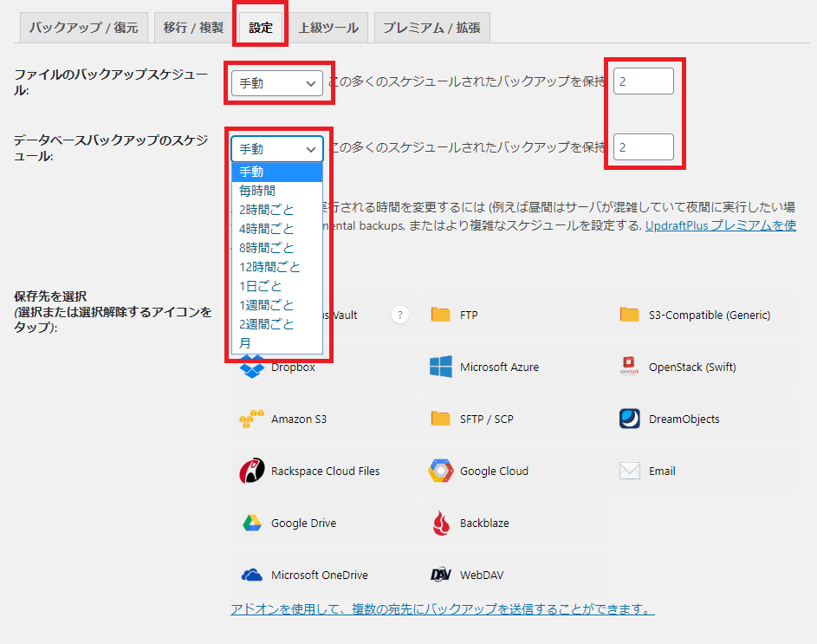The height and width of the screenshot is (644, 817).
Task: Select 12時間ごと in the schedule list
Action: click(x=277, y=267)
